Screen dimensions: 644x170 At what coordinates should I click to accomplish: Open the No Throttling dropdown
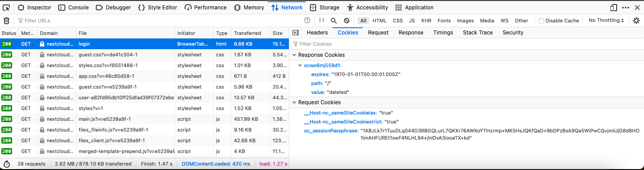tap(606, 21)
